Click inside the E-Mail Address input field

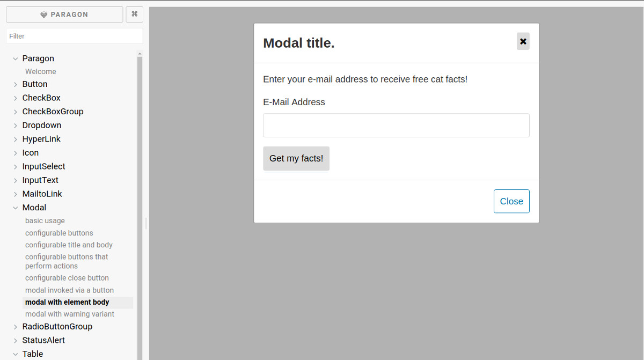coord(396,124)
